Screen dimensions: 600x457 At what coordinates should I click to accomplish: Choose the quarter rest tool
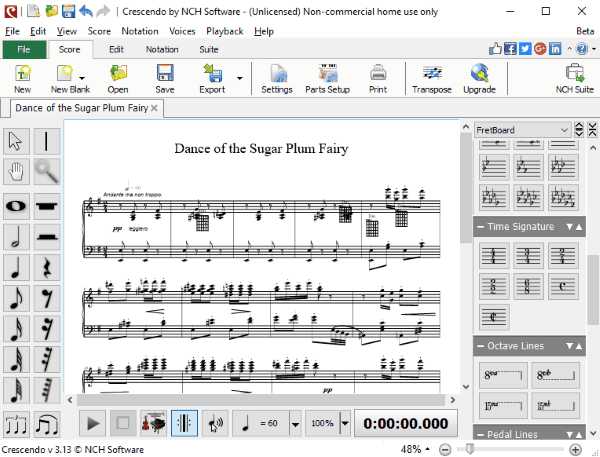47,268
